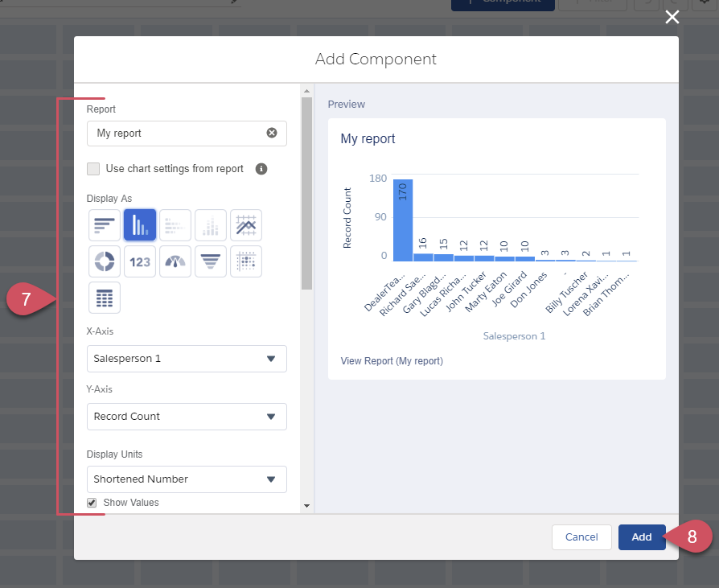Close the Add Component dialog
The image size is (719, 588).
[672, 18]
